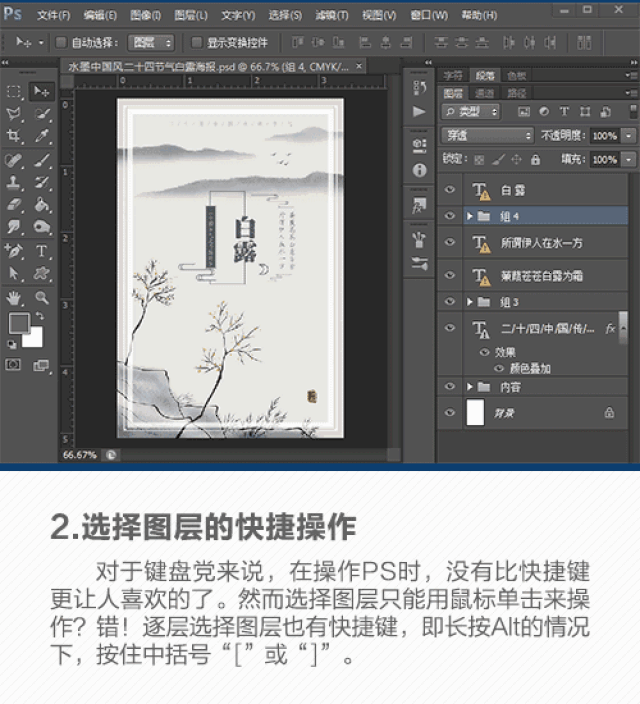Expand the 组 4 group

469,216
